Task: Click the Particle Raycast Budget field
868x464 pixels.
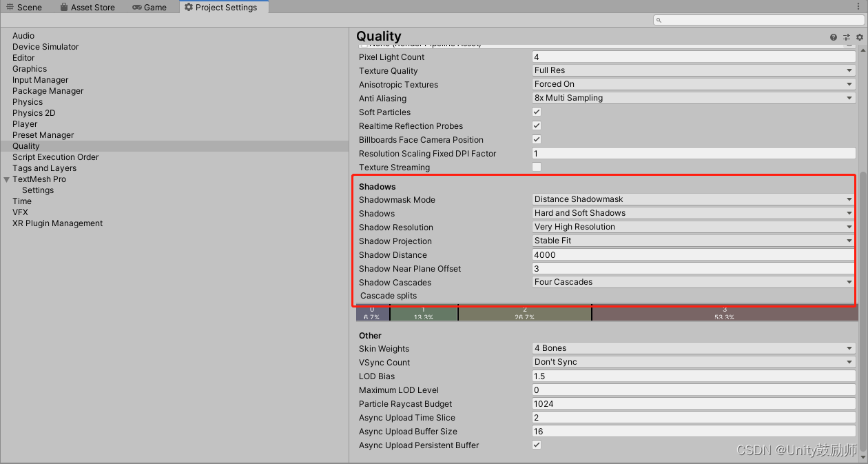Action: pyautogui.click(x=694, y=403)
